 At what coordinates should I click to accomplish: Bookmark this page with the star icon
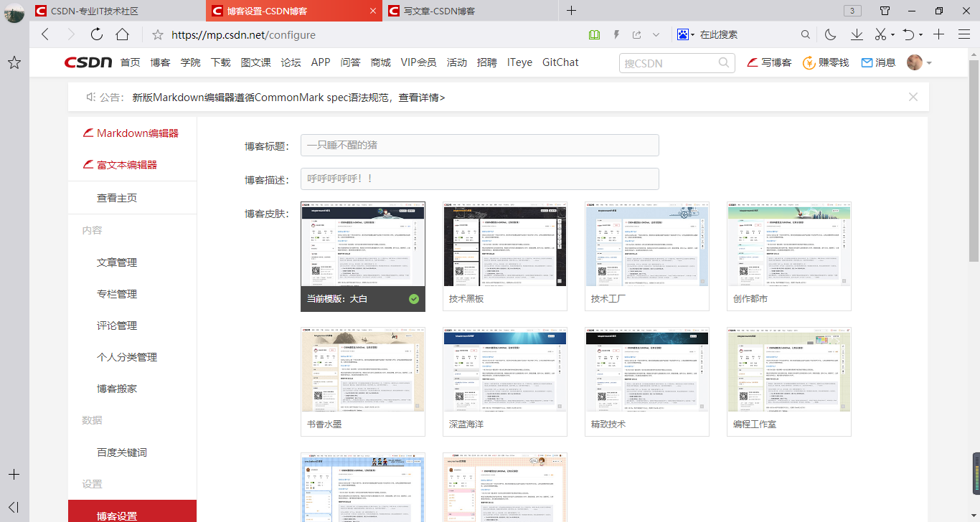(x=158, y=34)
